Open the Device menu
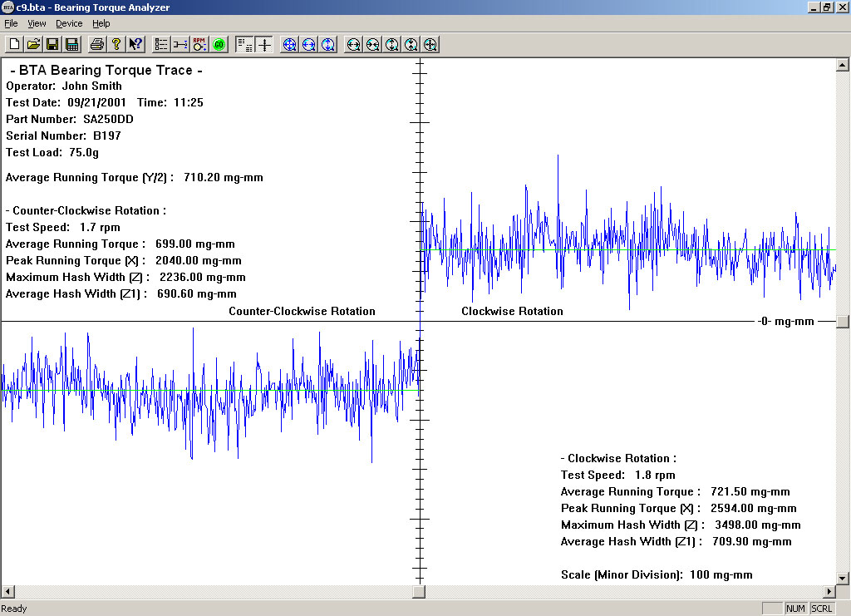 tap(69, 23)
